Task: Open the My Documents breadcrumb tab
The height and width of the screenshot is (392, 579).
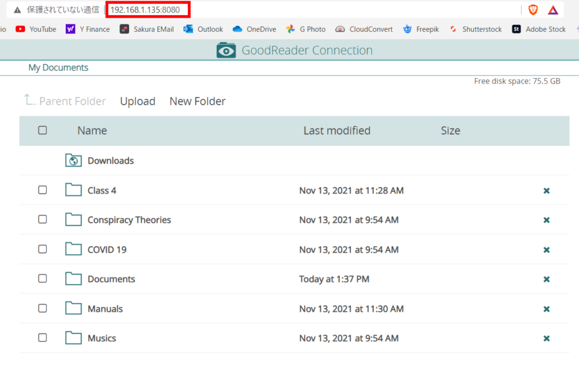Action: click(x=59, y=68)
